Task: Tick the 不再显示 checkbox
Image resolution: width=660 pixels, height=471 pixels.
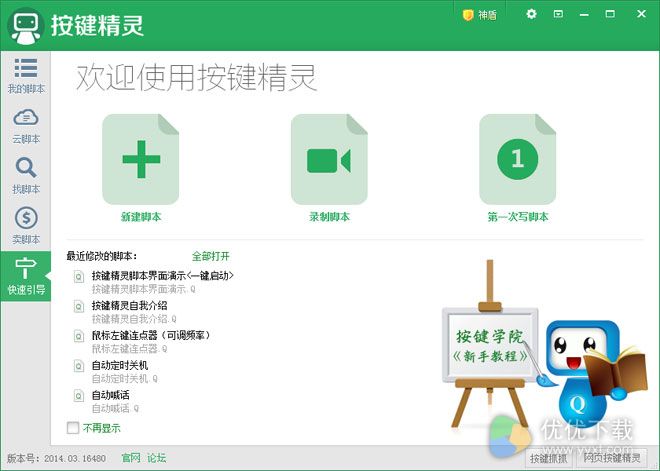Action: click(73, 428)
